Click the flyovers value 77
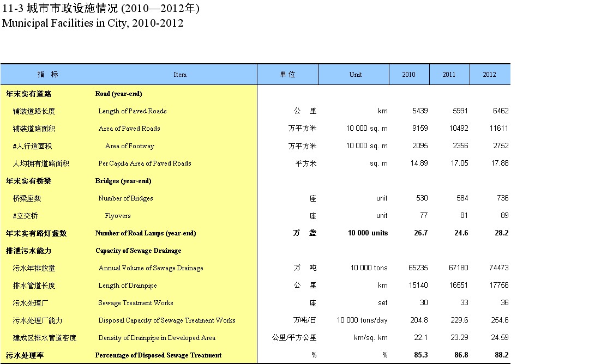589x364 pixels. point(424,215)
